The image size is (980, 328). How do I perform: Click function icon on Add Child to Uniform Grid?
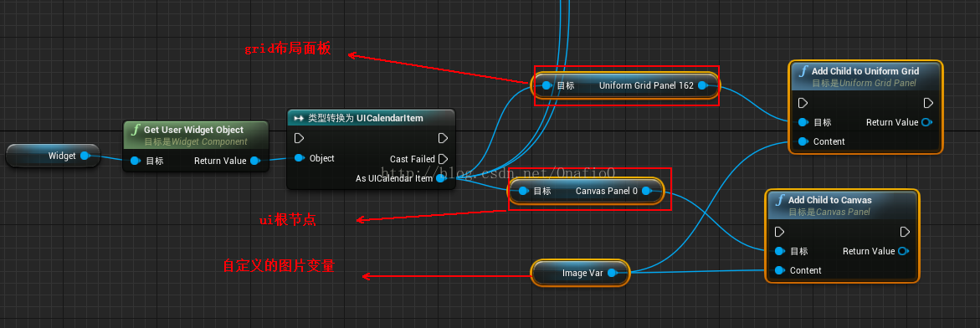(x=803, y=71)
